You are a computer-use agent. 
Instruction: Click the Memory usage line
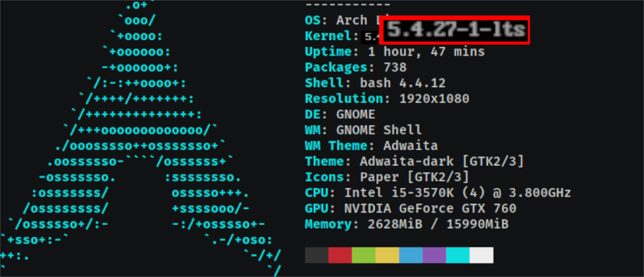pos(407,224)
